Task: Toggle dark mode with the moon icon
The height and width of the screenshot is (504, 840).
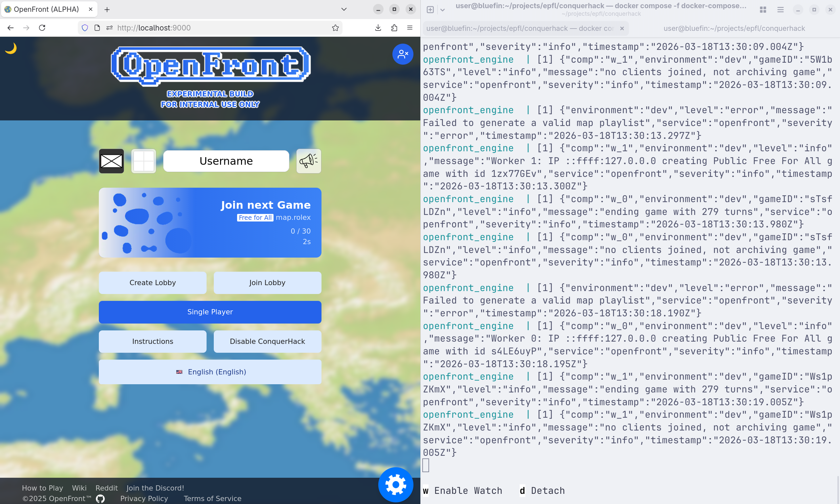Action: tap(11, 48)
